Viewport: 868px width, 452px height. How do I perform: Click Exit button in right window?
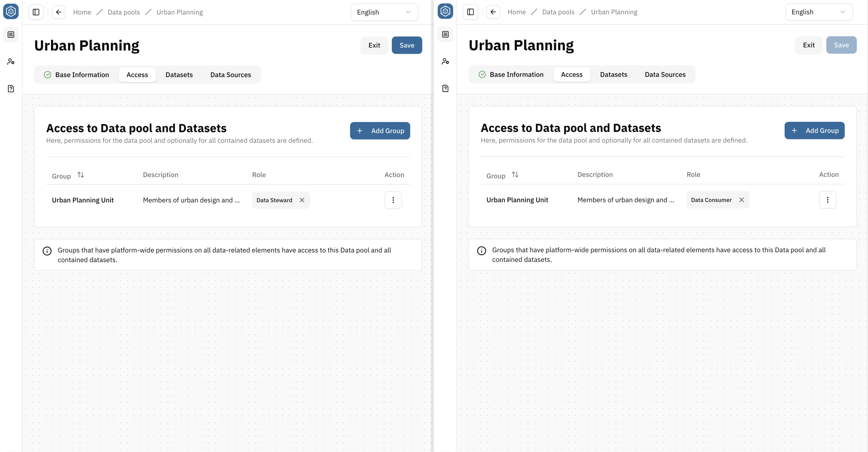coord(808,45)
